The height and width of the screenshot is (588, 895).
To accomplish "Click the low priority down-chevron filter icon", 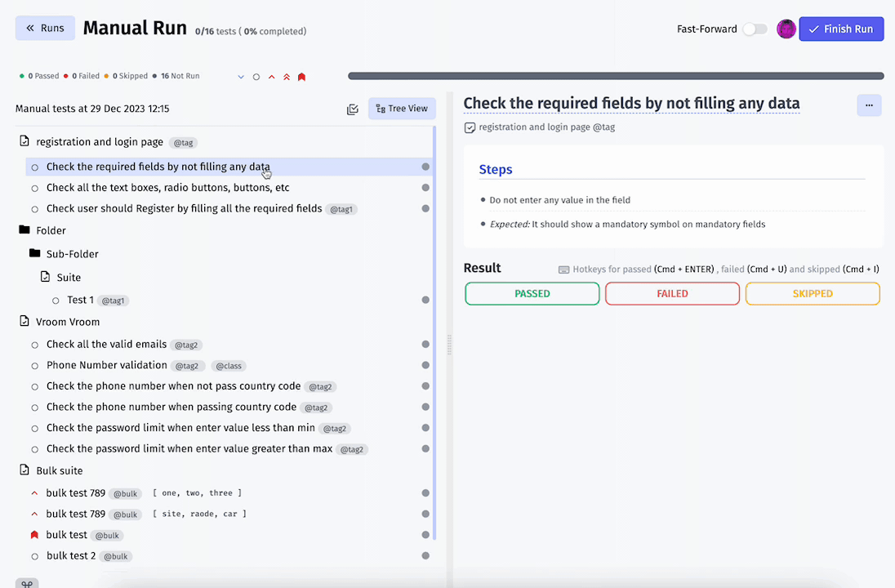I will [241, 77].
